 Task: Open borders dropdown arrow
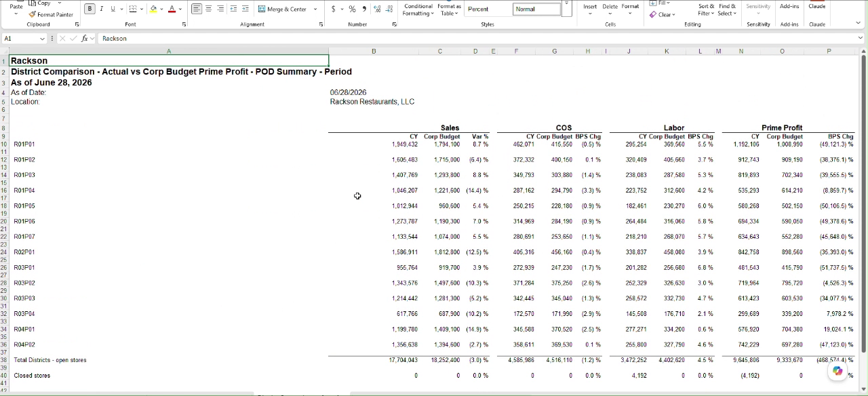tap(141, 9)
